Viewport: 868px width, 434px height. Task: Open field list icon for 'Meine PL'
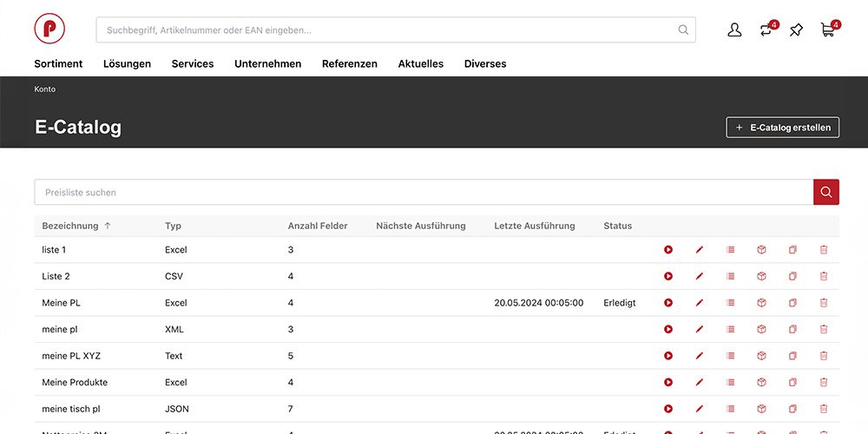[731, 303]
